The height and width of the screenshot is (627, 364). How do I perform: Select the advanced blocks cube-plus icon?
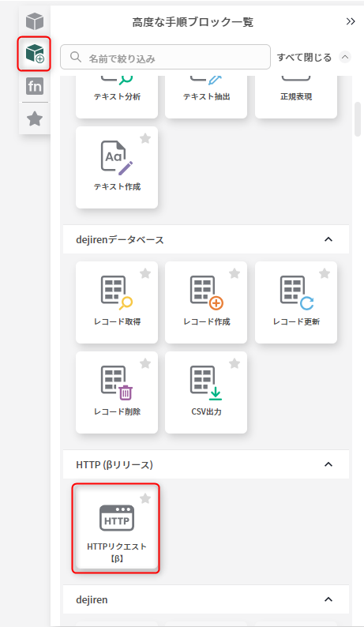click(x=35, y=54)
